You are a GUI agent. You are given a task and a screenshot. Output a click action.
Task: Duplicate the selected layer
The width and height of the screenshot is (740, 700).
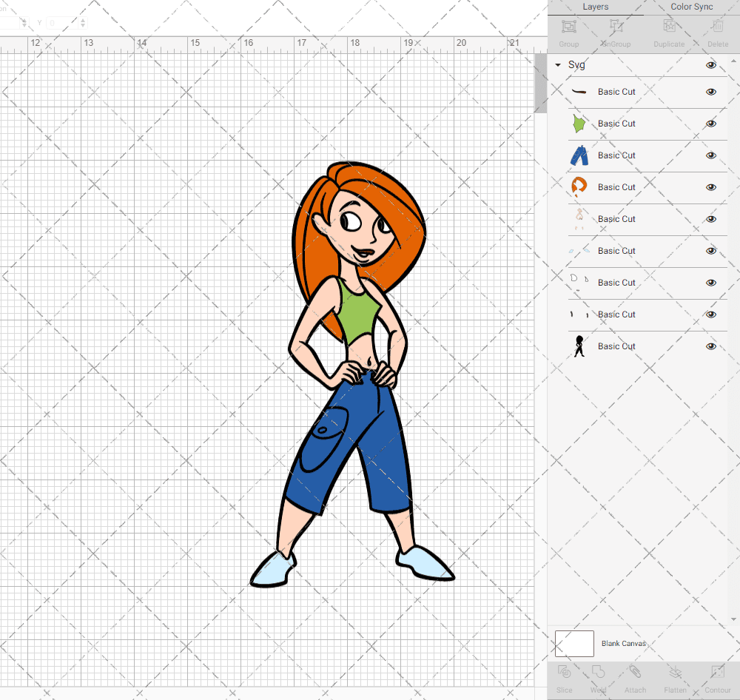coord(669,27)
